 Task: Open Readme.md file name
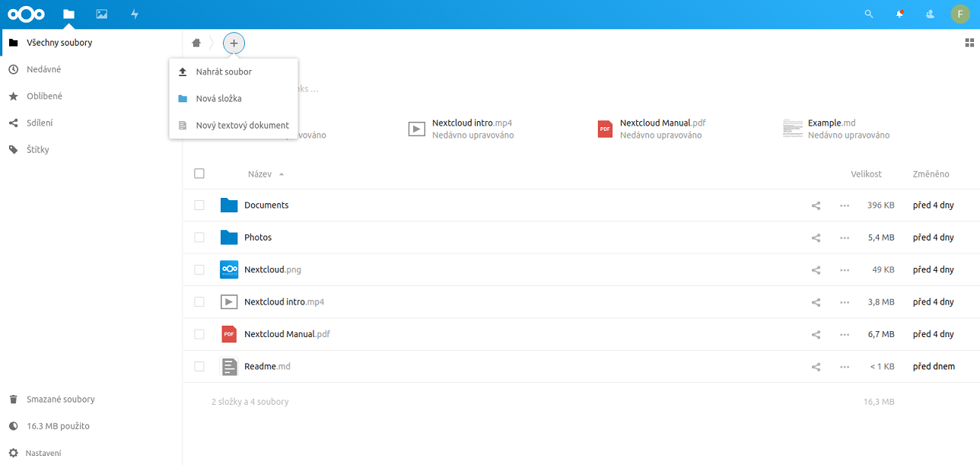coord(267,367)
